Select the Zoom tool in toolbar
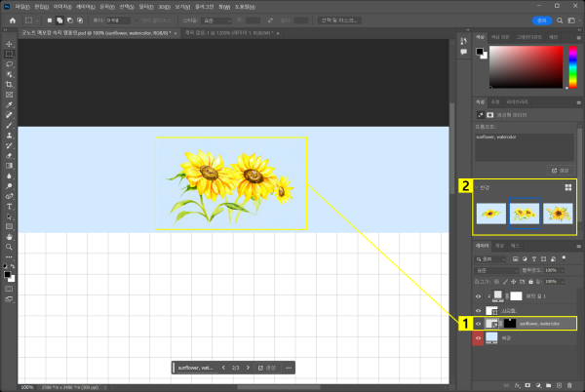 click(x=8, y=247)
